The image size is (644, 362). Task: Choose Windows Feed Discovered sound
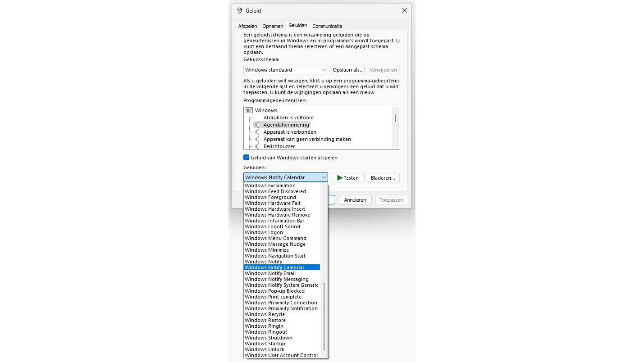[282, 191]
